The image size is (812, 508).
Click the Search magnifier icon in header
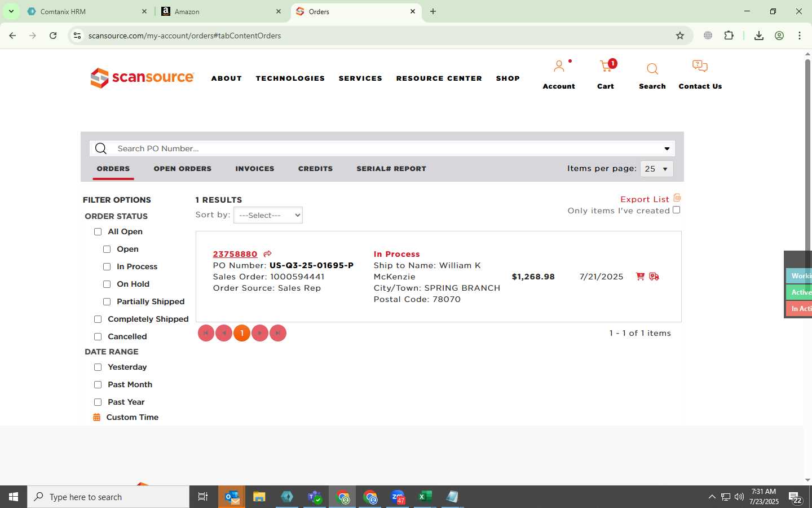pos(652,69)
